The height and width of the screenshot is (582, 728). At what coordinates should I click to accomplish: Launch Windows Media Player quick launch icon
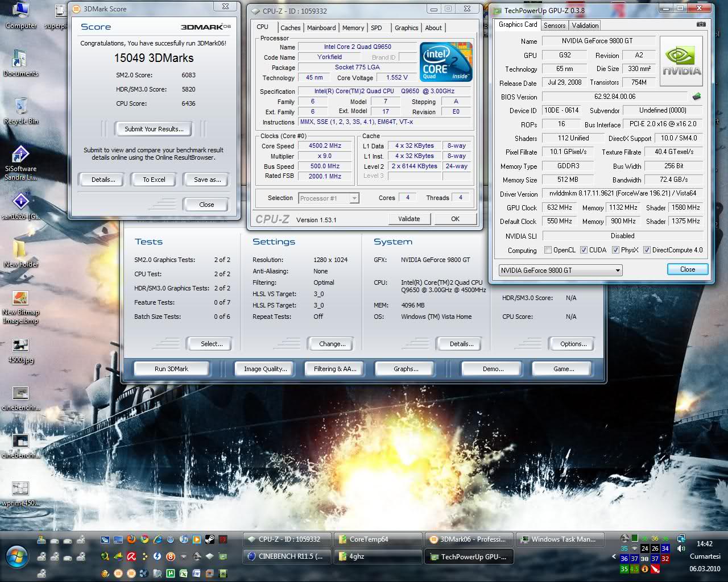click(x=196, y=539)
